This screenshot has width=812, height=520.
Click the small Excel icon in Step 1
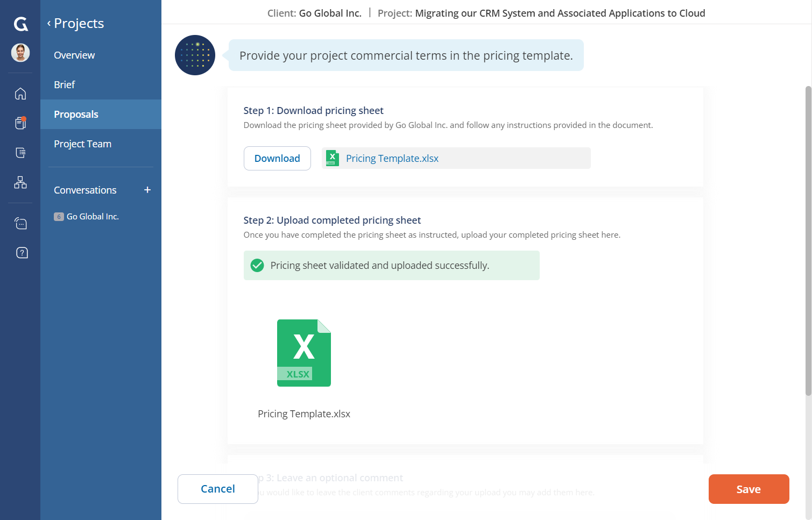pos(333,158)
